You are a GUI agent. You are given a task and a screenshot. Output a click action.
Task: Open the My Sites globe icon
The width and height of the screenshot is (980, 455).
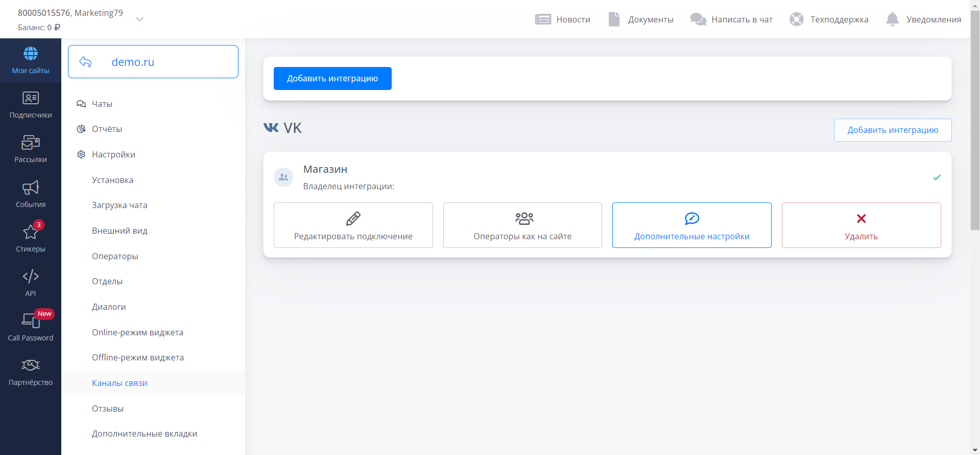pos(31,54)
